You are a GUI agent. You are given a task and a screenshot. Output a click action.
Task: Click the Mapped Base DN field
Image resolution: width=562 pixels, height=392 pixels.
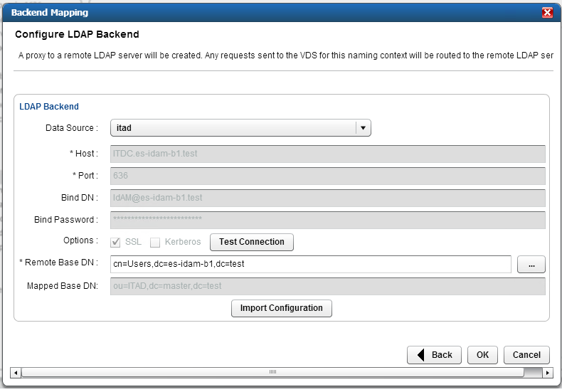327,286
